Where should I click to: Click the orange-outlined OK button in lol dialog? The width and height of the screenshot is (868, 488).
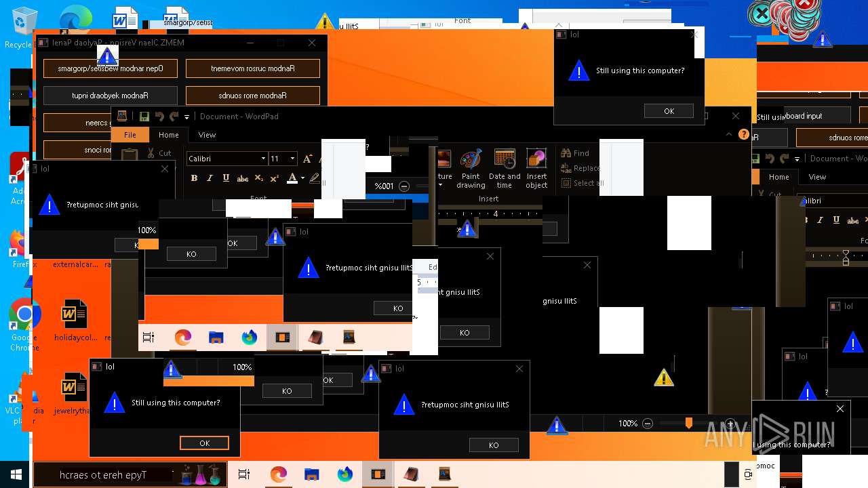205,443
